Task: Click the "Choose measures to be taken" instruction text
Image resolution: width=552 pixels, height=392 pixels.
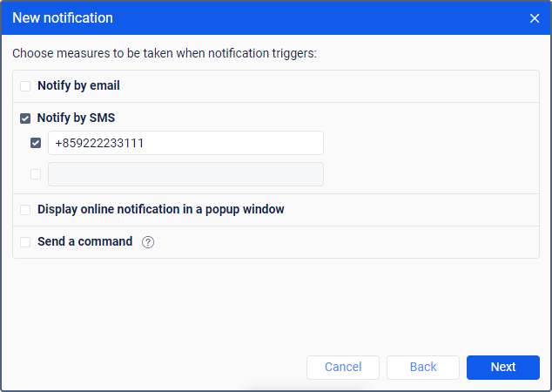Action: point(165,54)
